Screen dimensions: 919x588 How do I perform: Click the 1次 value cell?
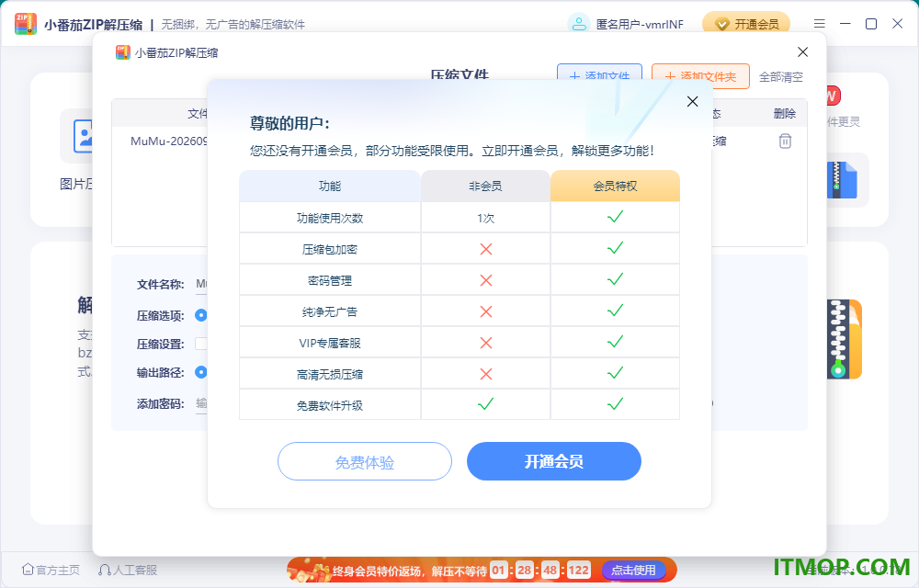(x=485, y=218)
